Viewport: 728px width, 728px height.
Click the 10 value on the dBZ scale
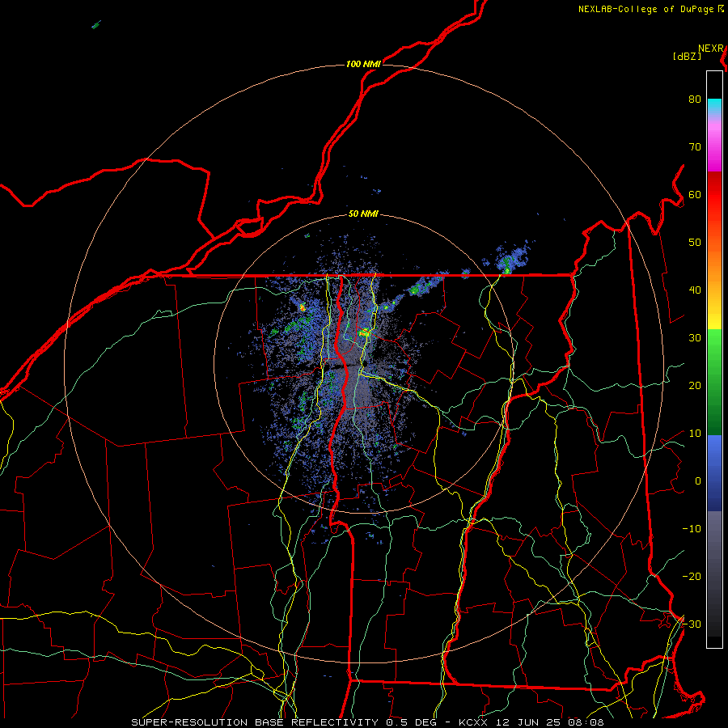click(x=695, y=434)
